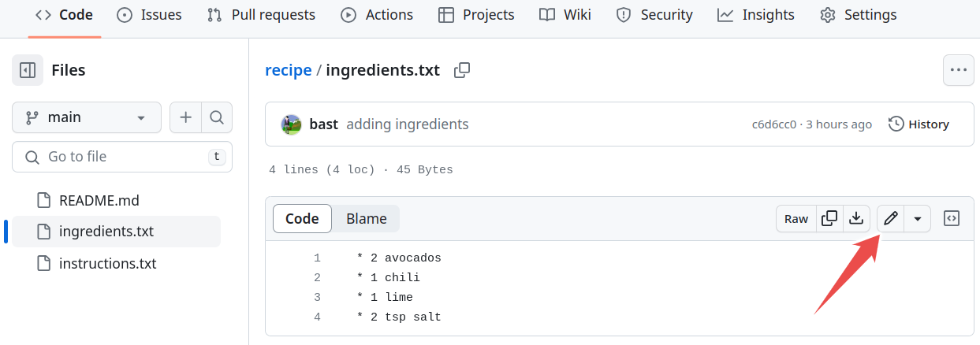Search this repository with magnifier icon
980x345 pixels.
point(217,117)
